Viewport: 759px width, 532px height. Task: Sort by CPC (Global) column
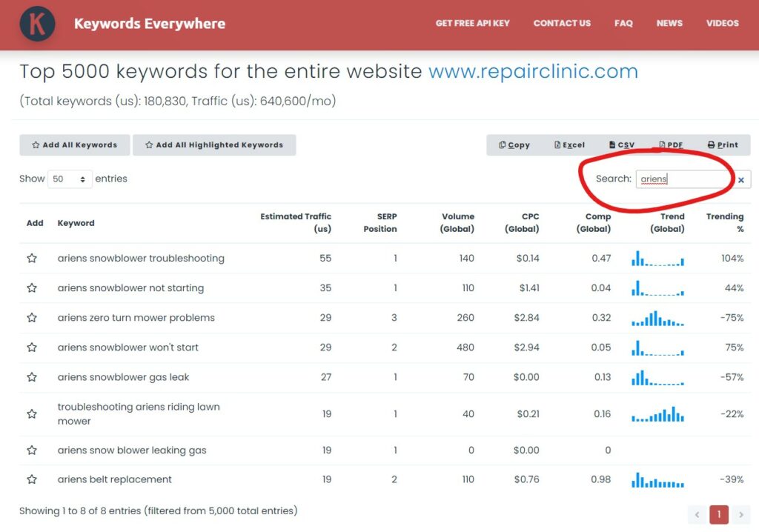(522, 223)
